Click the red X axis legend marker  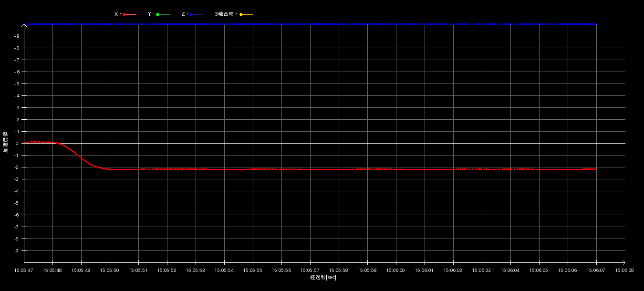pos(125,15)
